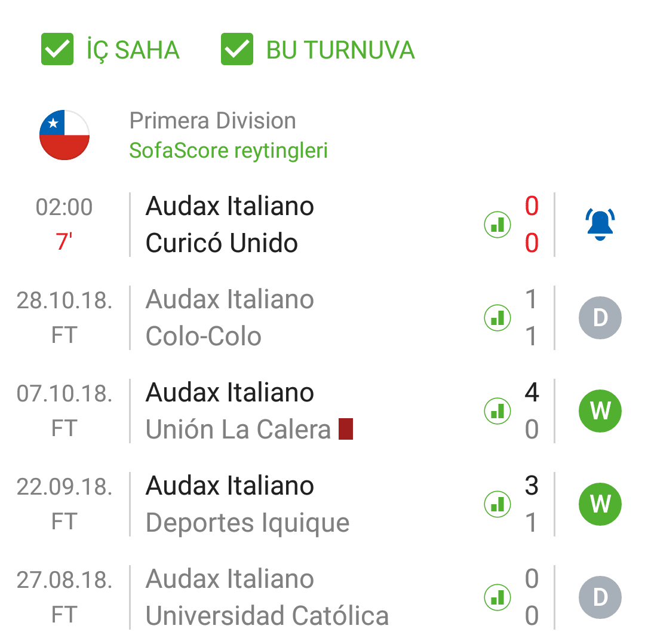Tap the Chile flag icon
The width and height of the screenshot is (645, 644).
point(64,135)
